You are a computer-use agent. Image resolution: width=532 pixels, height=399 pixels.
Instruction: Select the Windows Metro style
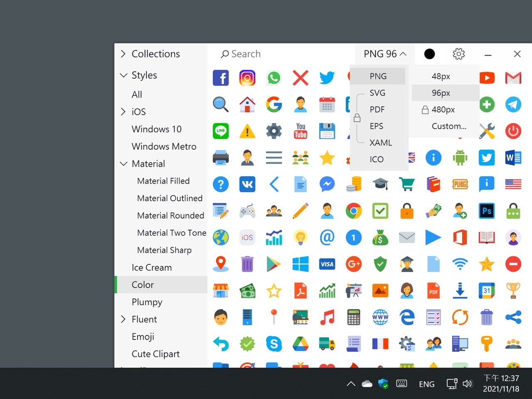(x=161, y=146)
